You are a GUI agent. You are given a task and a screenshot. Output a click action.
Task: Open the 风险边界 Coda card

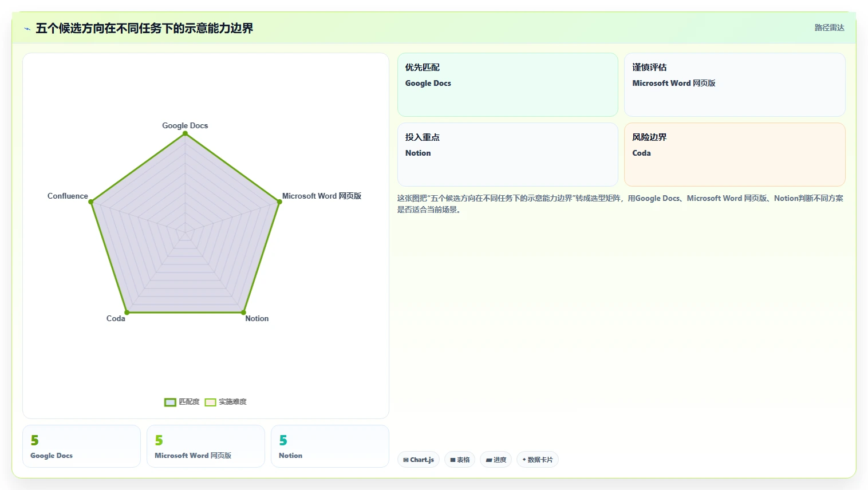735,155
